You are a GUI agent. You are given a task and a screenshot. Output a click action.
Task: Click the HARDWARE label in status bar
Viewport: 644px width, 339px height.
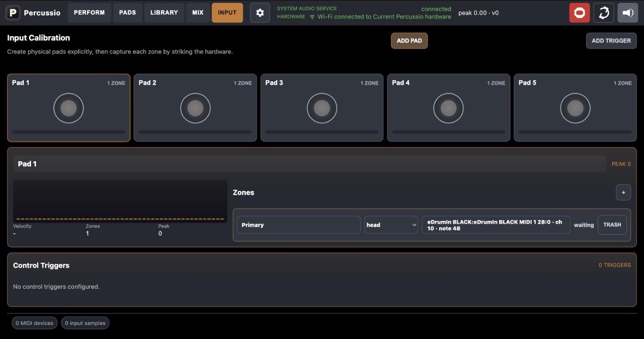point(291,17)
